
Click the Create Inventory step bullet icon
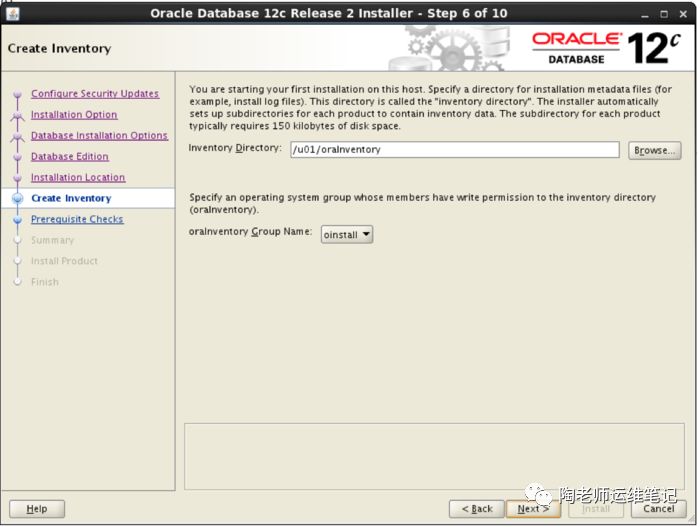pos(17,198)
